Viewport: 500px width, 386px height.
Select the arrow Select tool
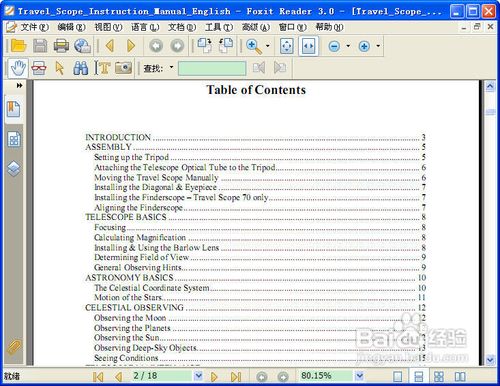click(x=60, y=68)
